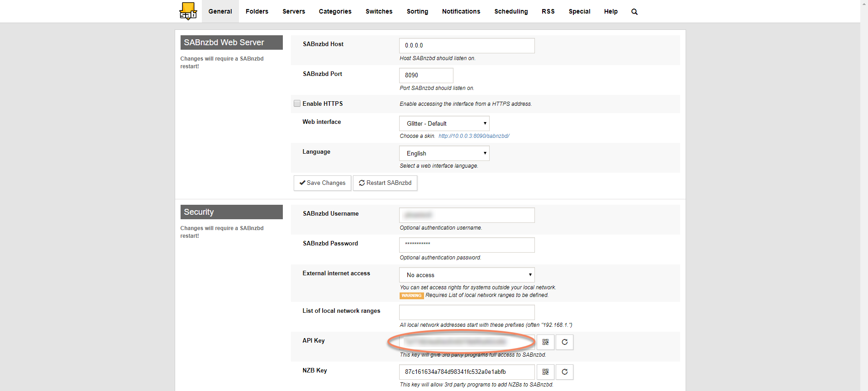Click 'Select a web interface language.' text
Screen dimensions: 868x391
click(x=439, y=166)
